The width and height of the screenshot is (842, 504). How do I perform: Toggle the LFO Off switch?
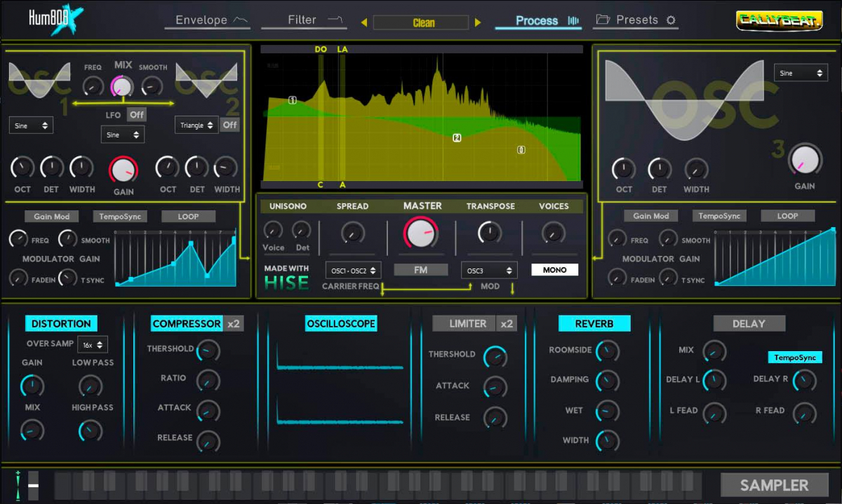pos(137,115)
